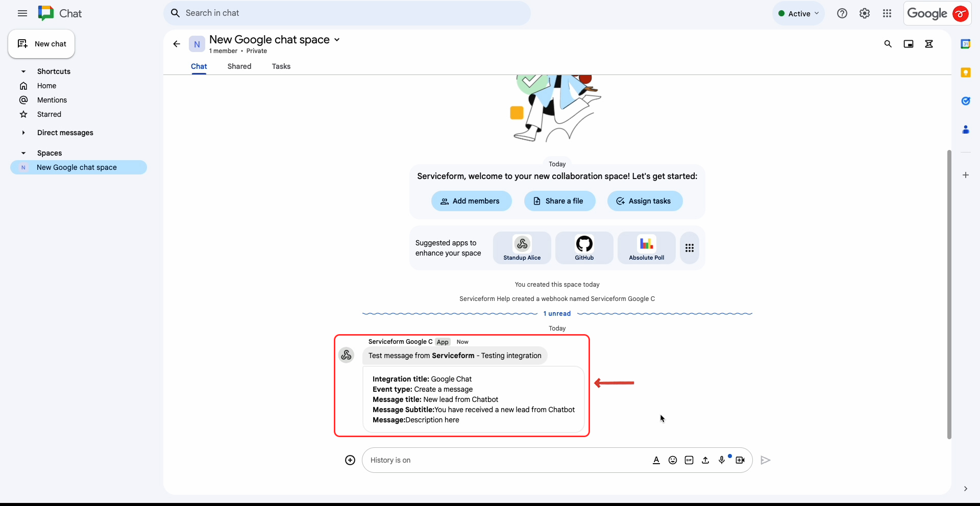Open Google Tasks in side panel
The image size is (980, 506).
click(x=966, y=101)
